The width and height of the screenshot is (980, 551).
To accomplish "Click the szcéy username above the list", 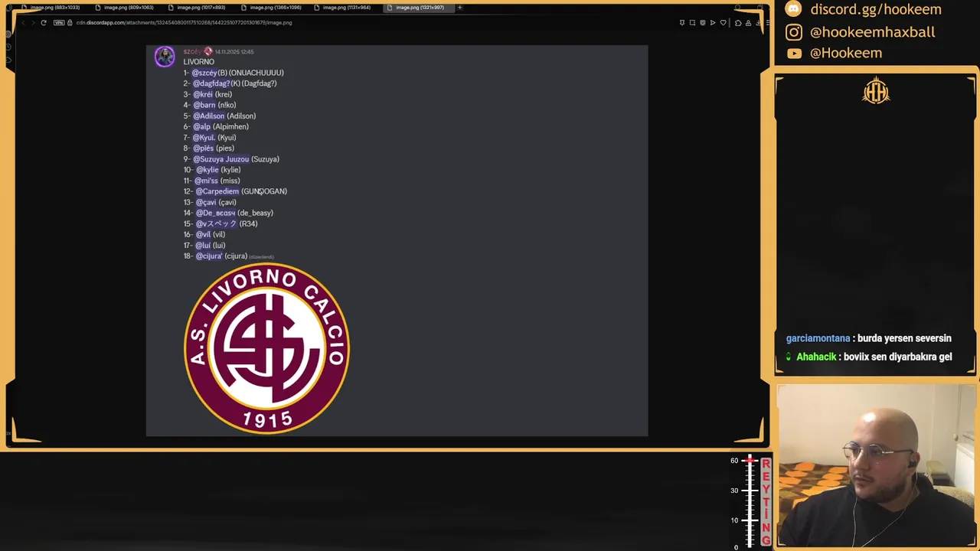I will (192, 51).
